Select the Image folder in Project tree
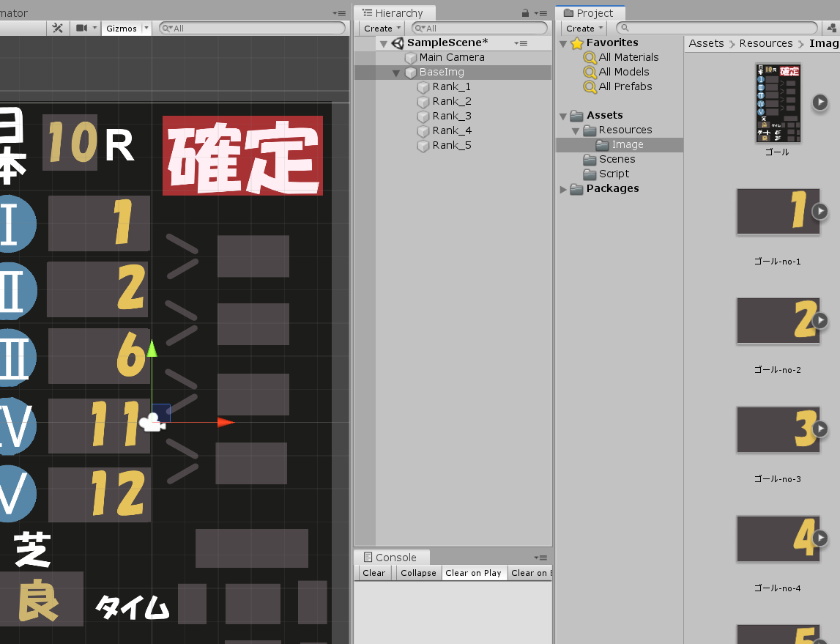The image size is (840, 644). (620, 144)
